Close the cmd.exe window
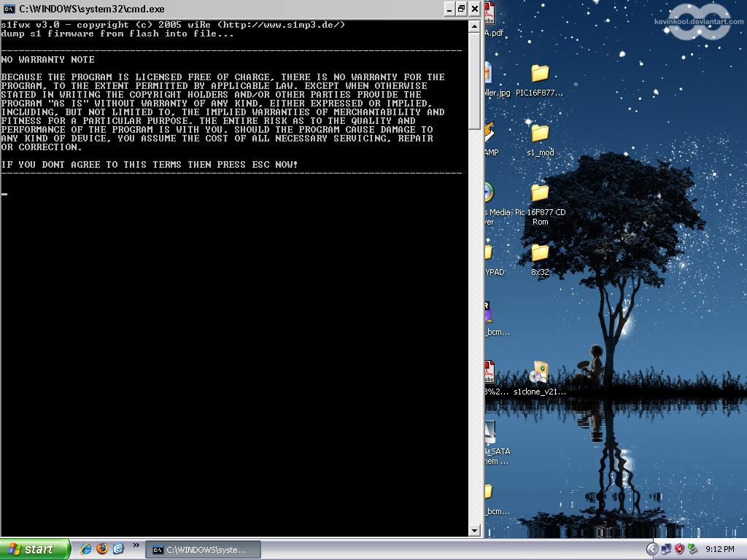 pyautogui.click(x=474, y=9)
